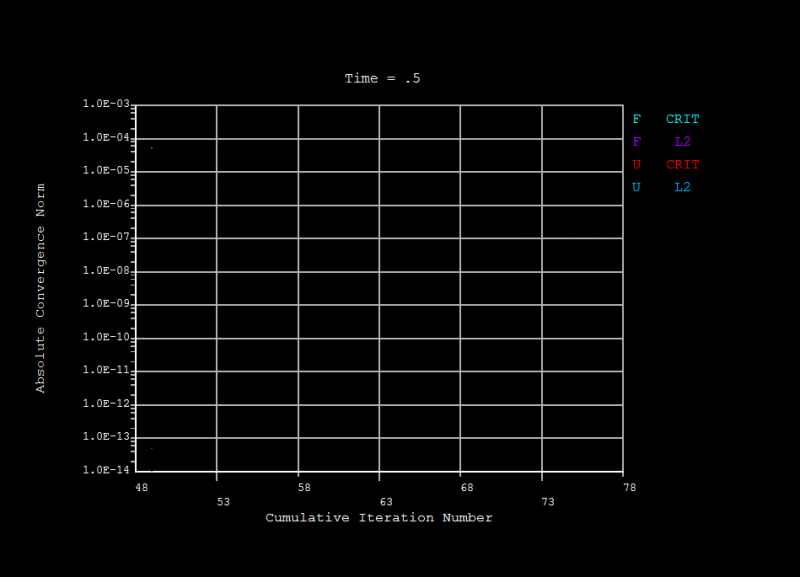Click the "1.0E-06" y-axis tick label
Screen dimensions: 800x577
(106, 204)
